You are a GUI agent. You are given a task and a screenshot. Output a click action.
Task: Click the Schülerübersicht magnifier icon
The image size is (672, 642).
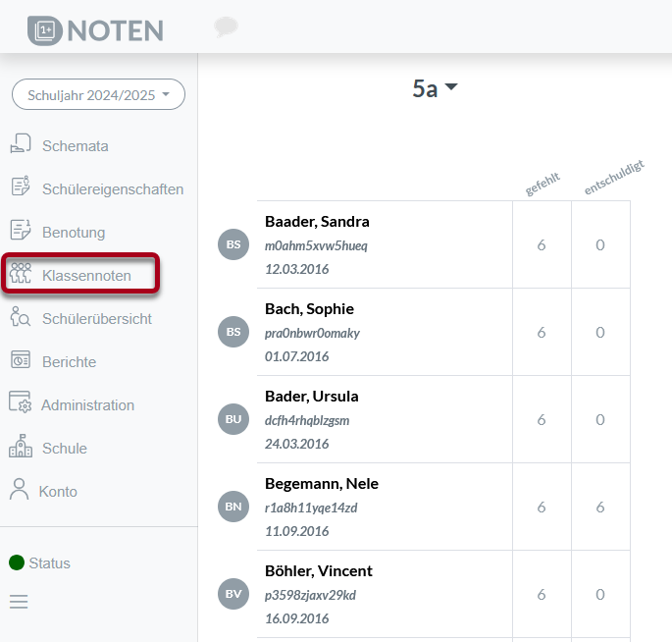click(21, 318)
